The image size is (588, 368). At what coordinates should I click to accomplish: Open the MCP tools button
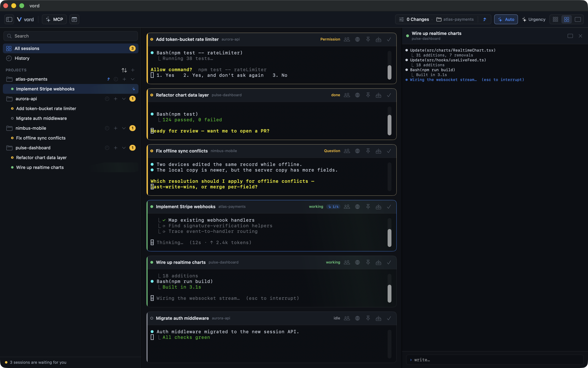click(x=54, y=19)
